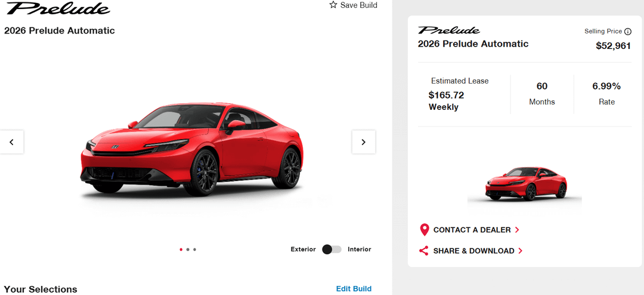Viewport: 644px width, 295px height.
Task: Select the Interior view label
Action: coord(359,250)
